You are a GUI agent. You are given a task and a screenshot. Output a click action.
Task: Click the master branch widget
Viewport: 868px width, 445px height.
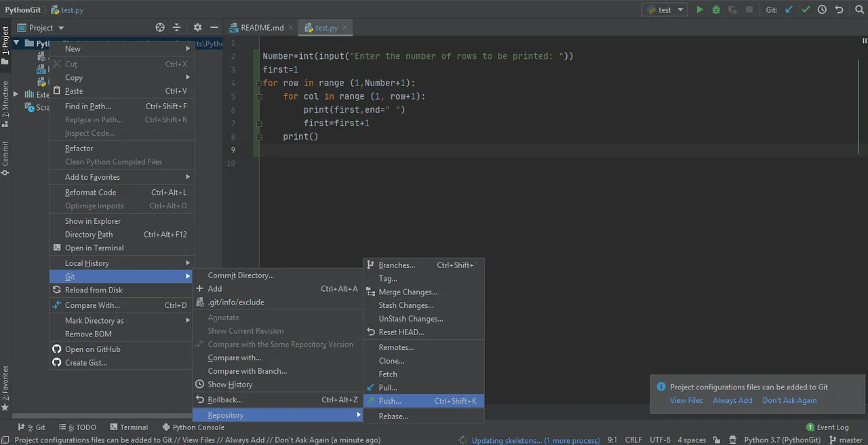click(x=846, y=440)
